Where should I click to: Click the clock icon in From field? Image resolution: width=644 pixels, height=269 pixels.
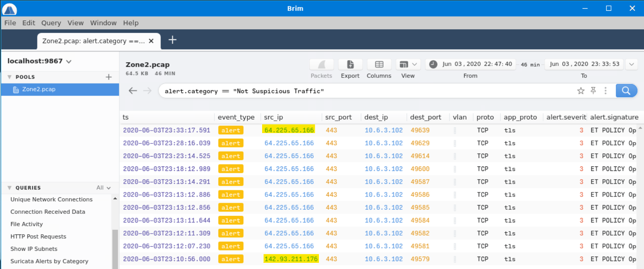click(x=433, y=64)
